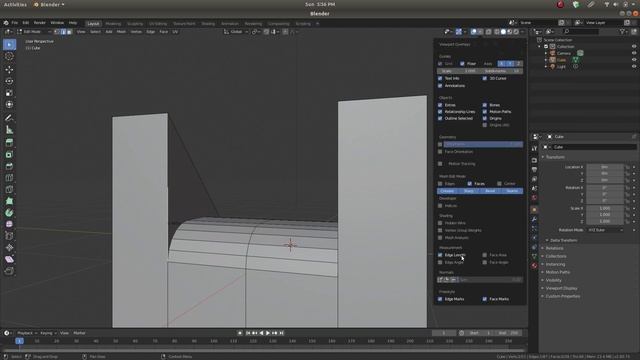Open the Mesh menu
Viewport: 640px width, 360px height.
(x=121, y=31)
